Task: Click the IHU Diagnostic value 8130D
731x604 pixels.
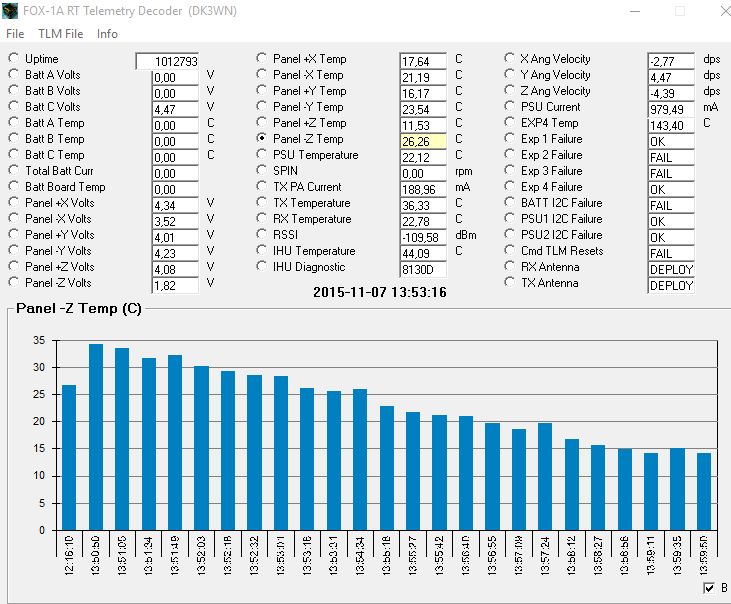Action: coord(423,269)
